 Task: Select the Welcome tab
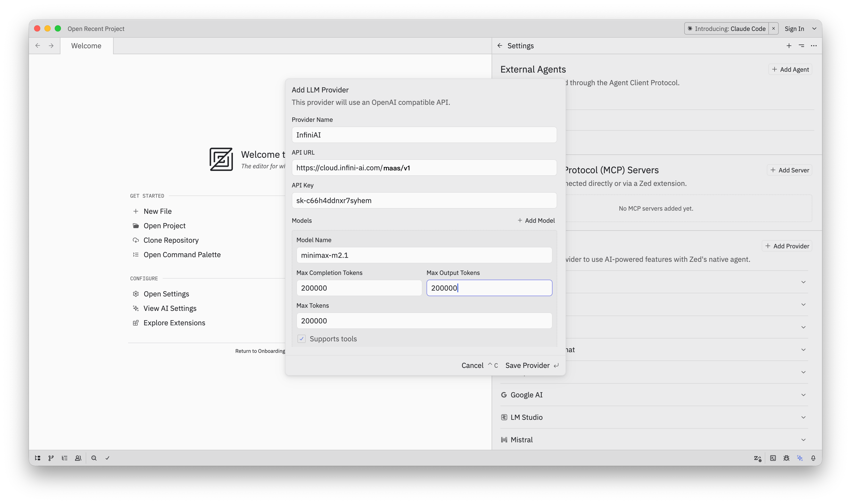click(86, 46)
